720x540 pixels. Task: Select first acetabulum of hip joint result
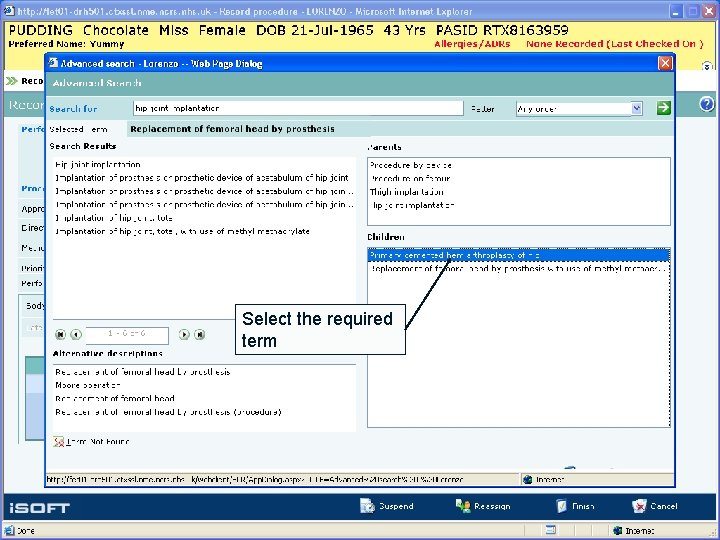pyautogui.click(x=202, y=178)
